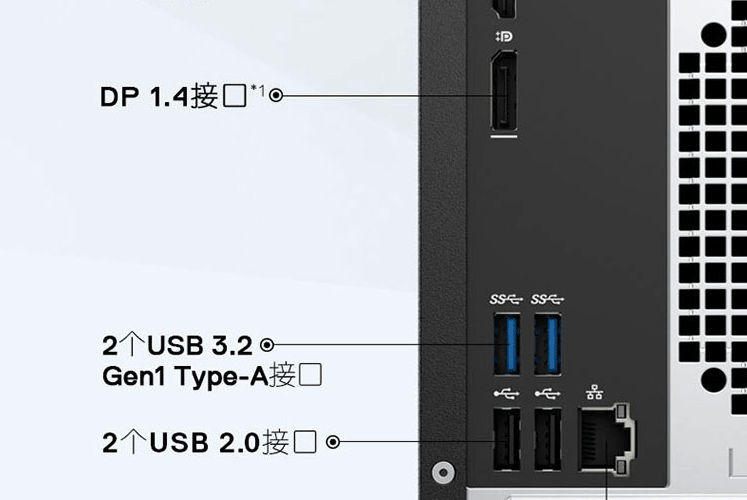Click the right SuperSpeed SS USB symbol

(x=547, y=299)
